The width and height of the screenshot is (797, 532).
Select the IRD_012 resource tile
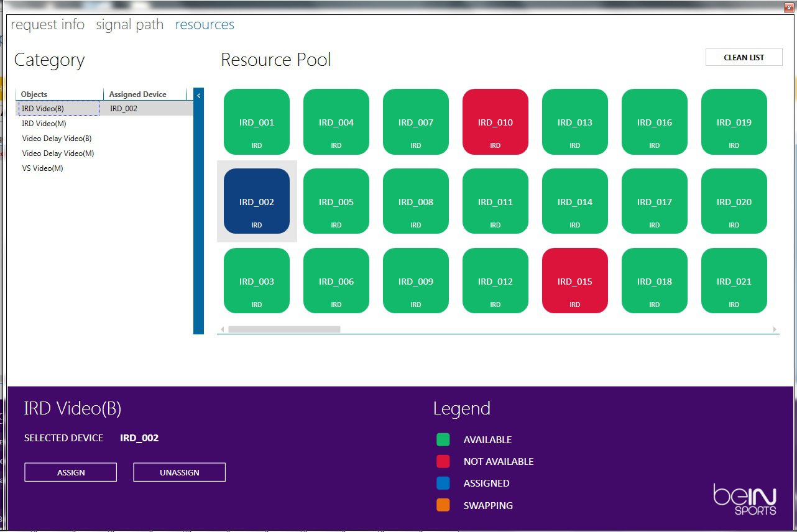[x=495, y=281]
